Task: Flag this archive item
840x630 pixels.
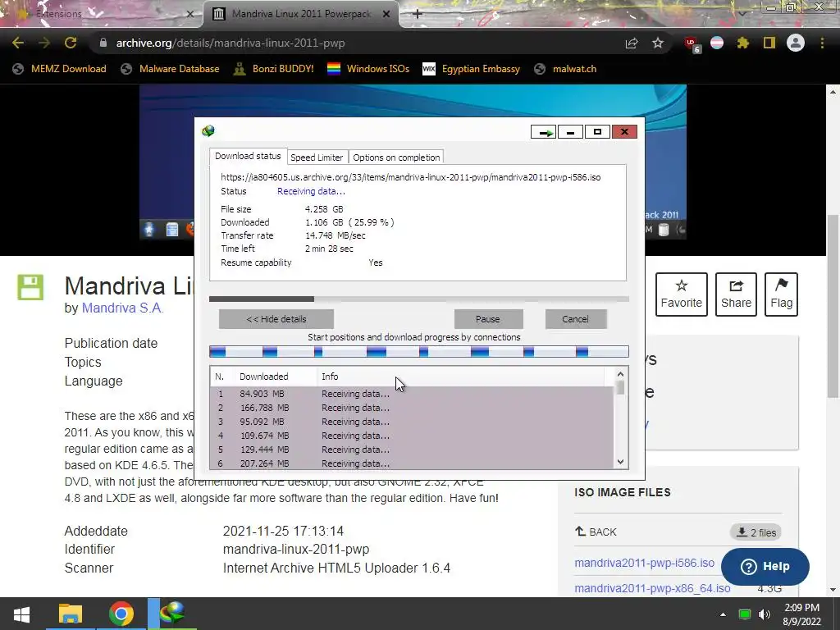Action: point(781,294)
